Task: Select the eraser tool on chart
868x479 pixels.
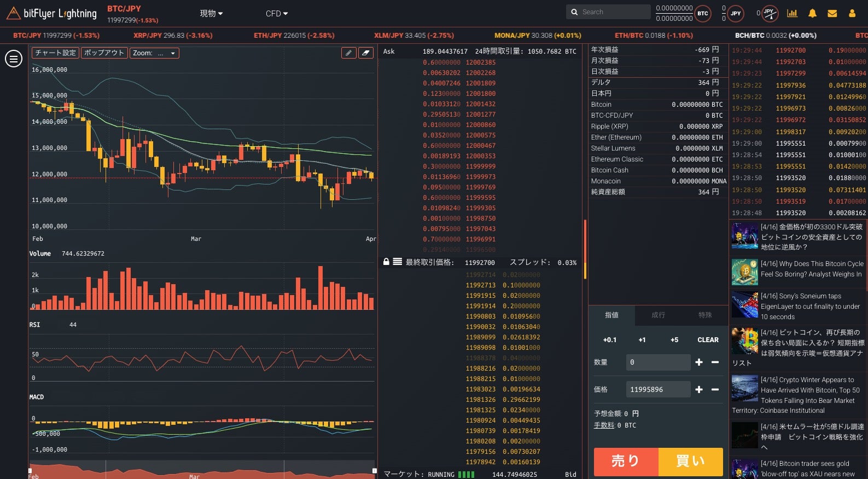Action: click(x=365, y=53)
